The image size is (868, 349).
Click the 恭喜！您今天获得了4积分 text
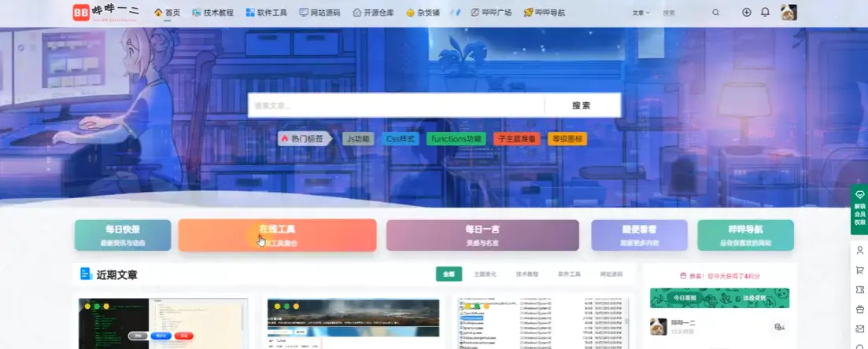(724, 275)
